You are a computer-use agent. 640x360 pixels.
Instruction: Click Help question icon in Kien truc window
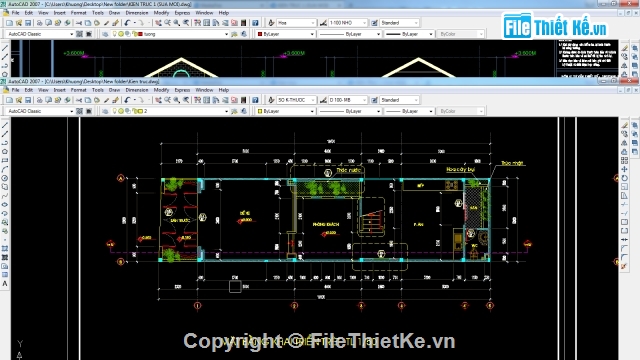point(255,100)
